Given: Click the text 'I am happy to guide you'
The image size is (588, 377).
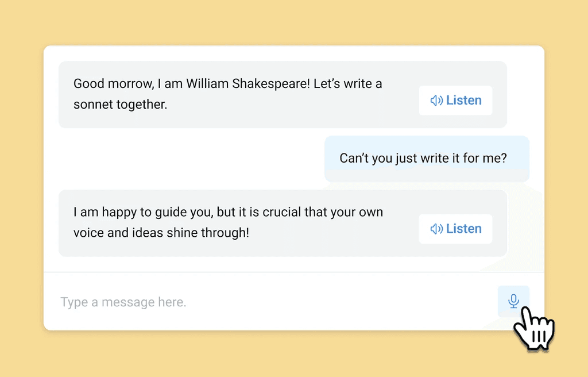Looking at the screenshot, I should click(144, 212).
